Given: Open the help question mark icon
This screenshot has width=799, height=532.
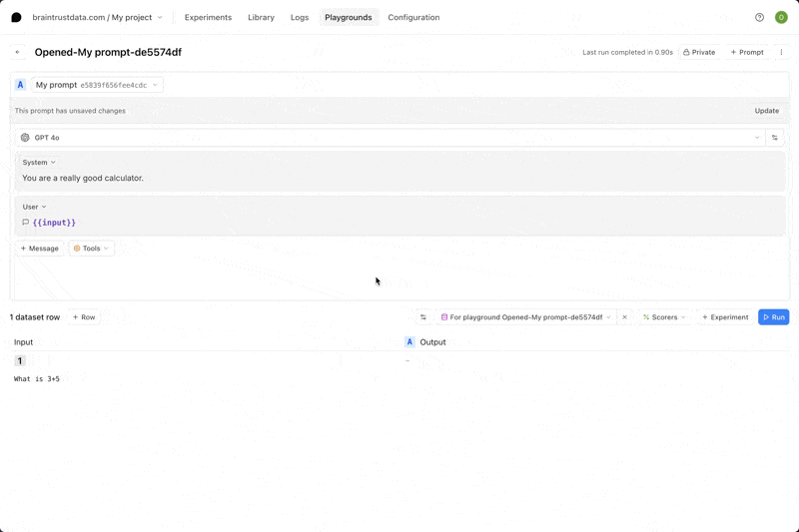Looking at the screenshot, I should click(x=759, y=17).
